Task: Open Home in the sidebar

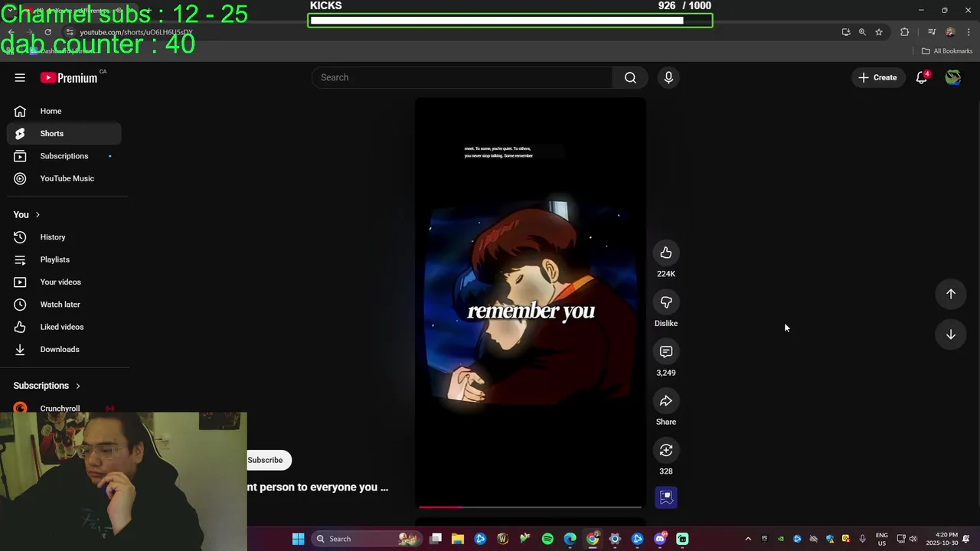Action: (x=64, y=111)
